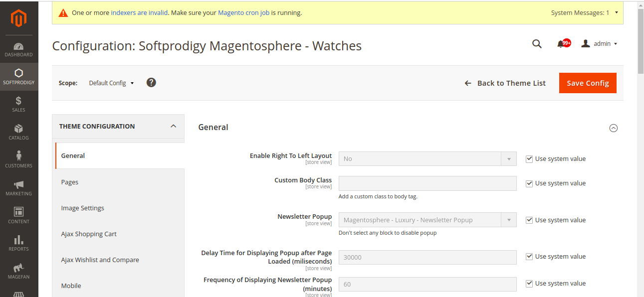Viewport: 644px width, 297px height.
Task: Click the Custom Body Class input field
Action: point(428,183)
